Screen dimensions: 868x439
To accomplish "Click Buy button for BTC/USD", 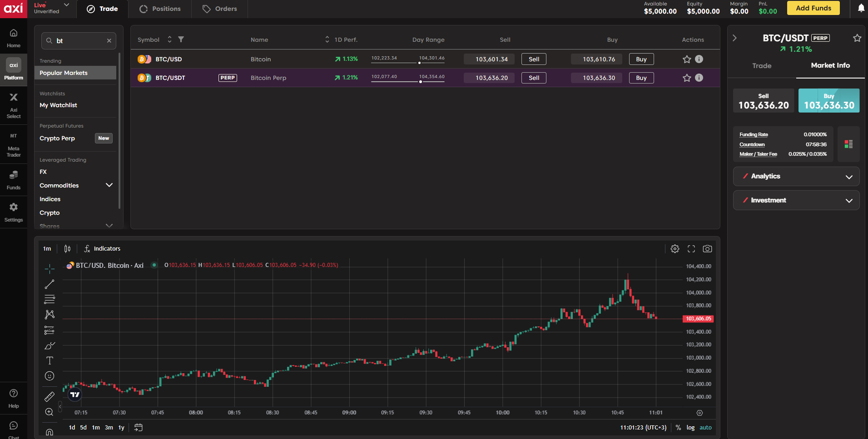I will pos(641,59).
